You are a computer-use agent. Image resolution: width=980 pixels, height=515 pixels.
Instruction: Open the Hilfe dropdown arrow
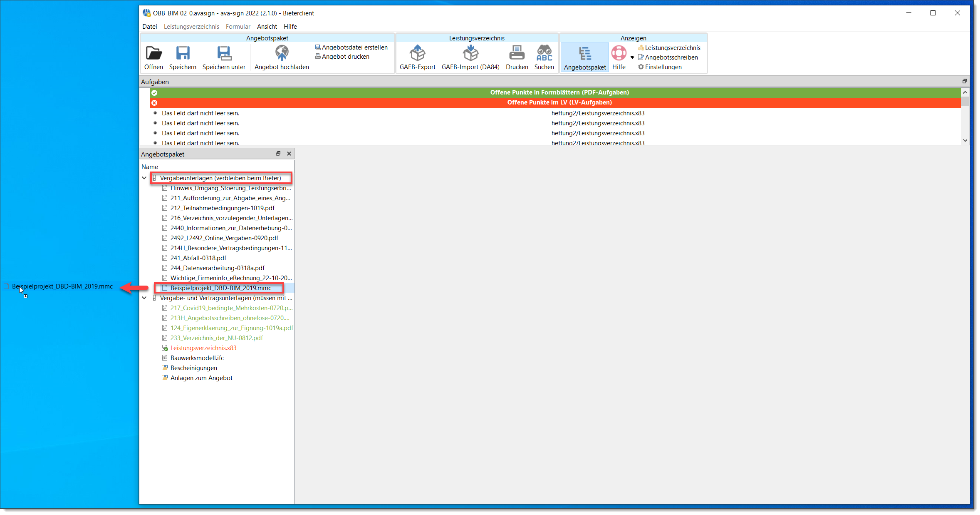point(632,57)
